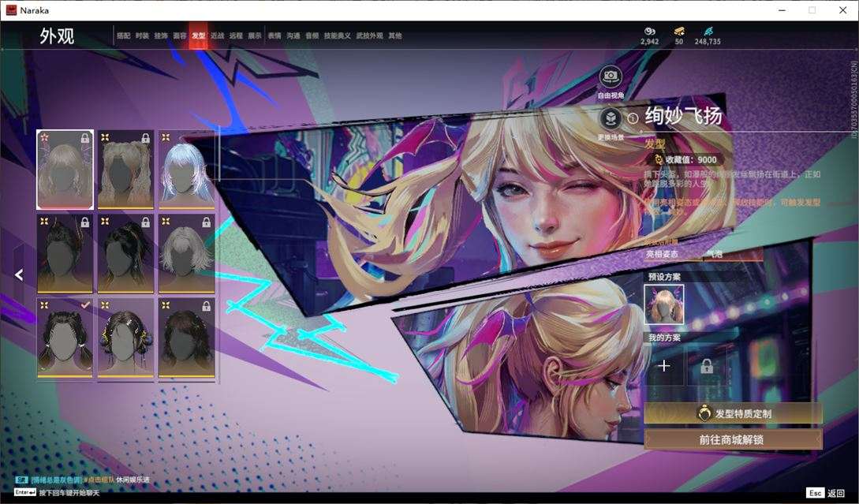Viewport: 859px width, 504px height.
Task: Switch to the 气泡 preview tab
Action: (715, 254)
